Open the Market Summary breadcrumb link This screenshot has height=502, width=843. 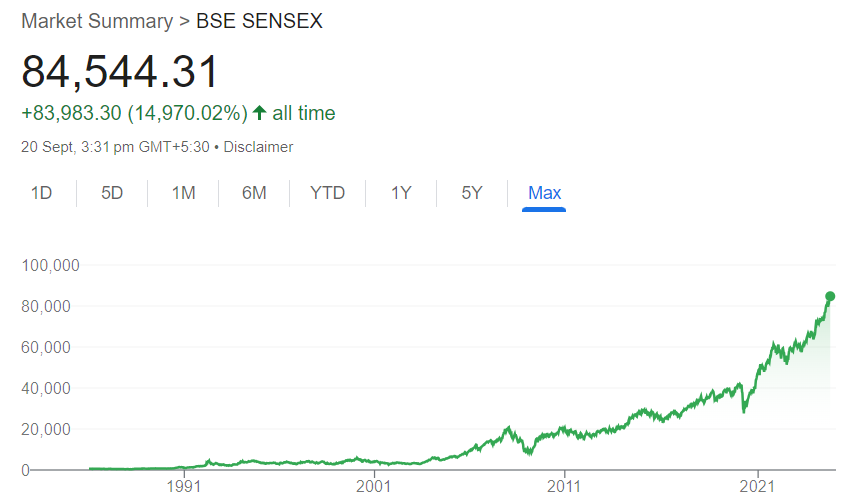97,21
